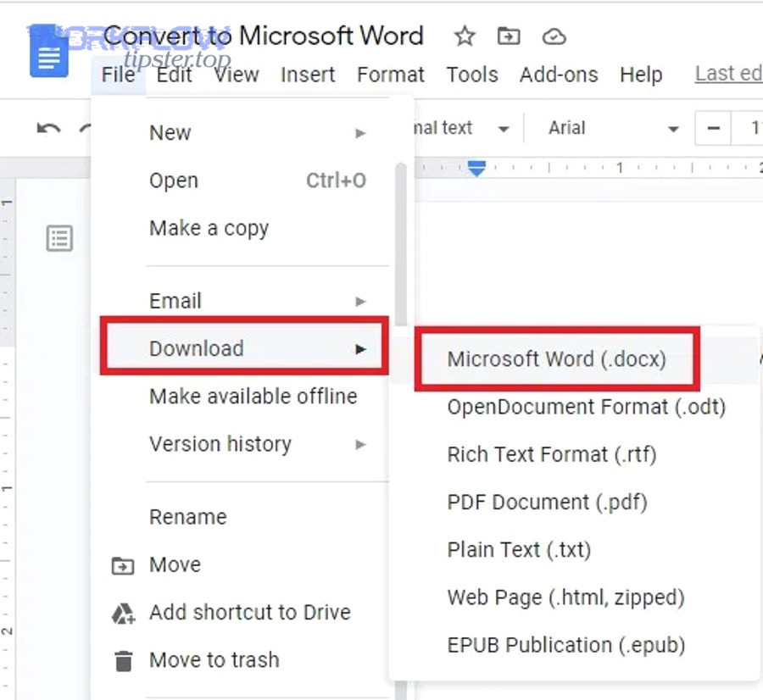Download as PDF Document (.pdf)
763x700 pixels.
575,502
